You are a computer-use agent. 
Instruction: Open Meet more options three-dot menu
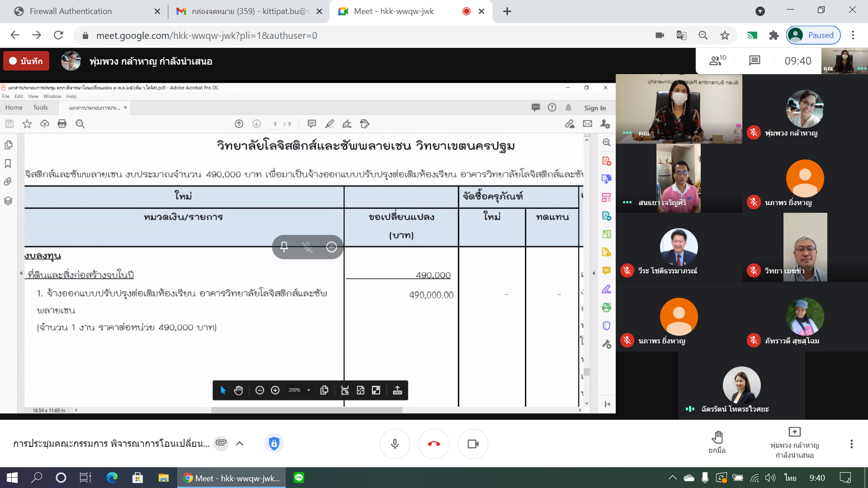851,444
